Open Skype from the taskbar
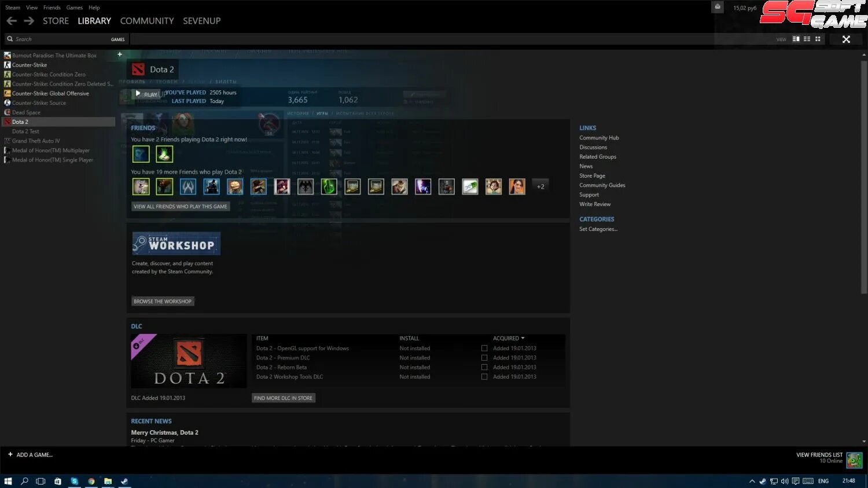This screenshot has height=488, width=868. coord(74,481)
